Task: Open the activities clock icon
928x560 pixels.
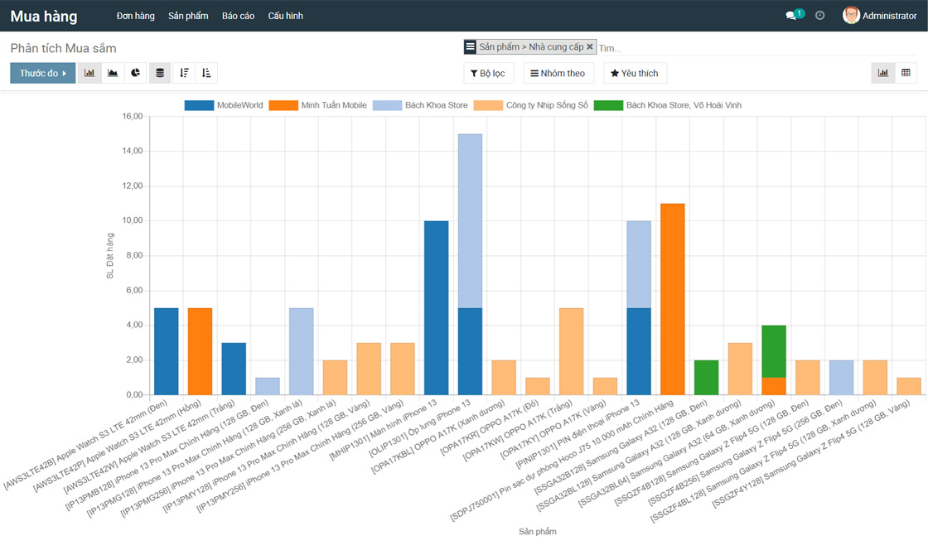Action: click(x=819, y=16)
